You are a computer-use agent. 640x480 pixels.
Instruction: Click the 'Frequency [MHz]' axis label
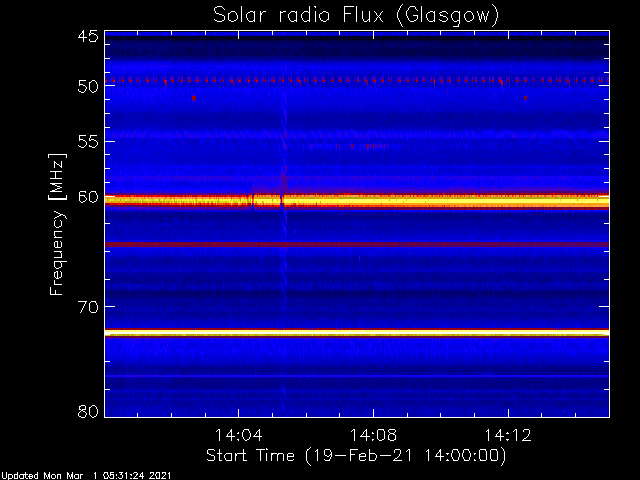pos(57,224)
